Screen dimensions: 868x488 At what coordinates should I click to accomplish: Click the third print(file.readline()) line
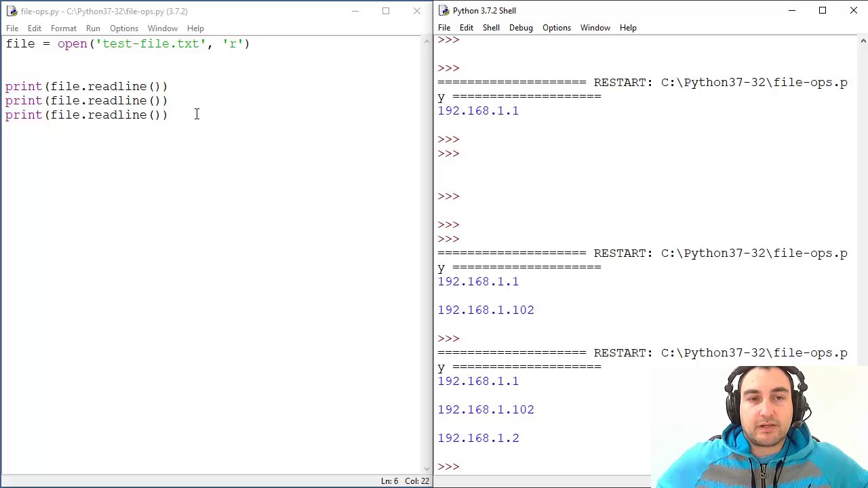[87, 115]
